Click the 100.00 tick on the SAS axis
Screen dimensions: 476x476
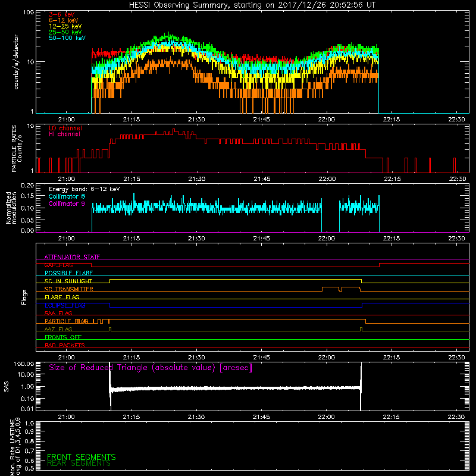[24, 364]
